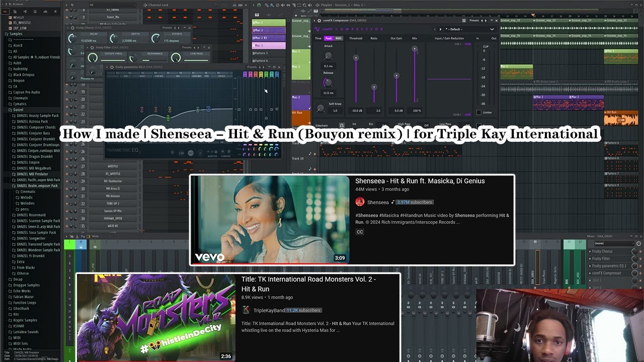The height and width of the screenshot is (362, 644).
Task: Open Fruity Filter plugin options gear
Action: coord(92,47)
